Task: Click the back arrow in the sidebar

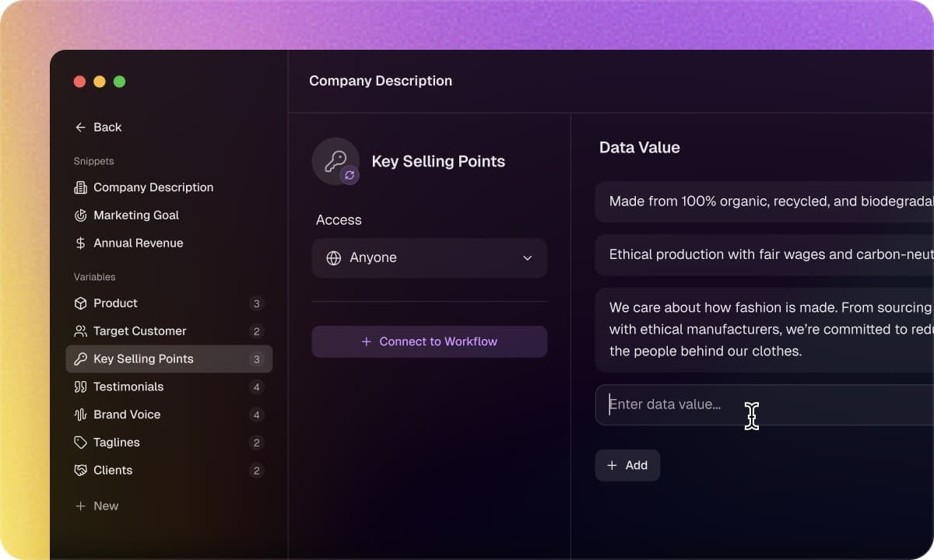Action: (x=80, y=127)
